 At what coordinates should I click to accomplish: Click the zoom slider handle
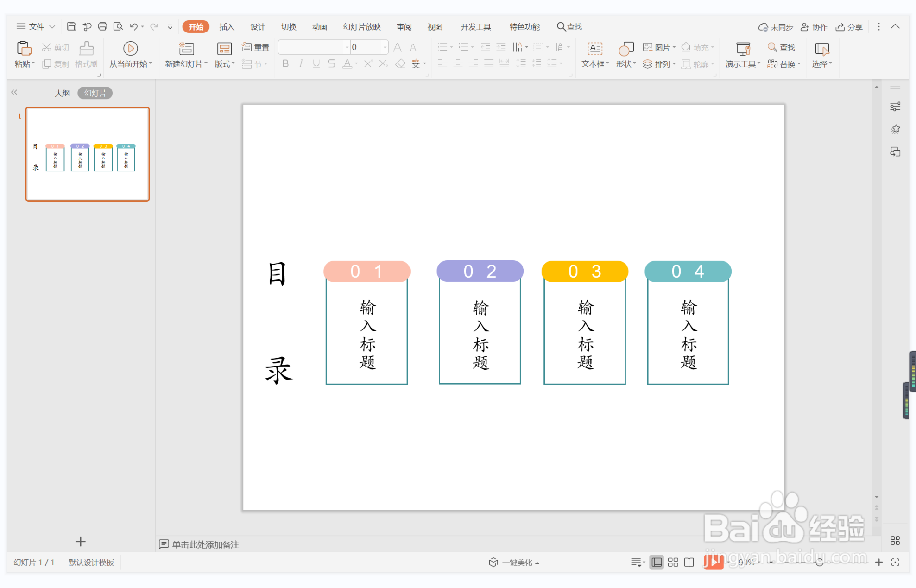819,562
